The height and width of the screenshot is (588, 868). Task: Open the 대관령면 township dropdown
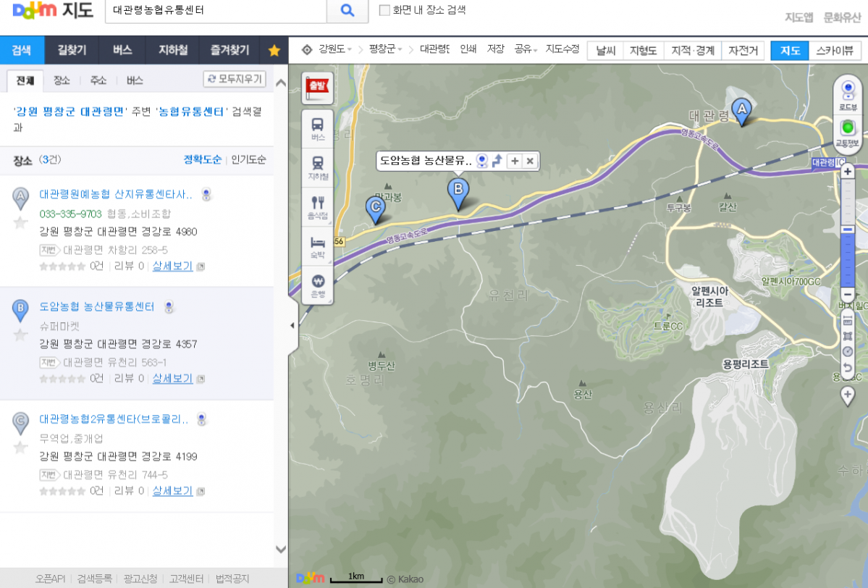click(x=434, y=49)
